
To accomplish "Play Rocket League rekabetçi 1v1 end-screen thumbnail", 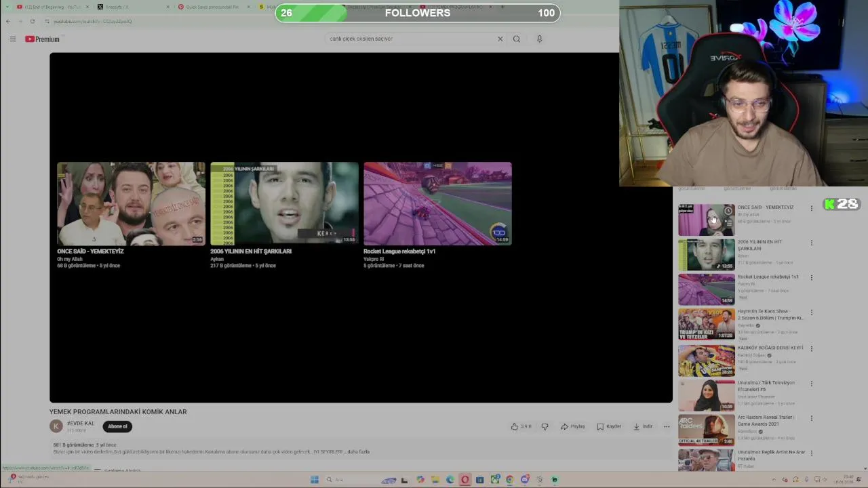I will 437,203.
